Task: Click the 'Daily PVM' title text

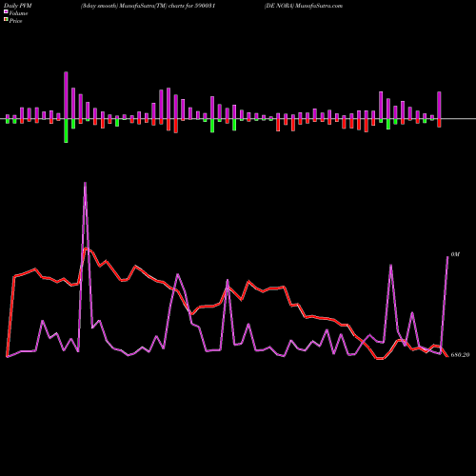Action: click(18, 6)
